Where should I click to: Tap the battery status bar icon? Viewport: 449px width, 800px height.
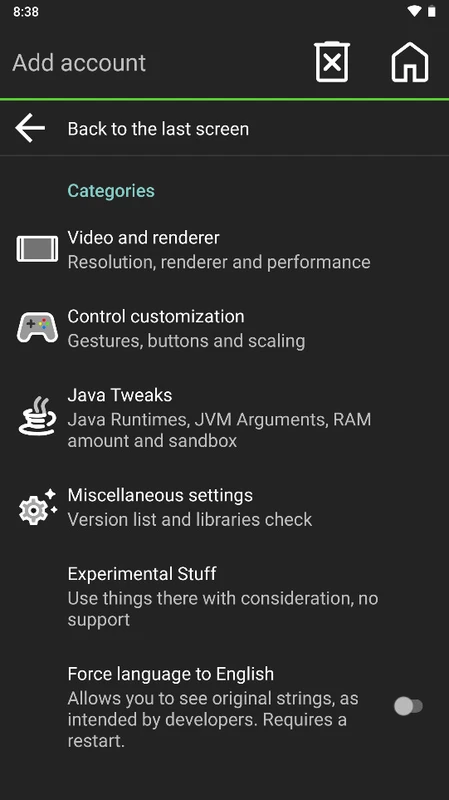(x=432, y=11)
